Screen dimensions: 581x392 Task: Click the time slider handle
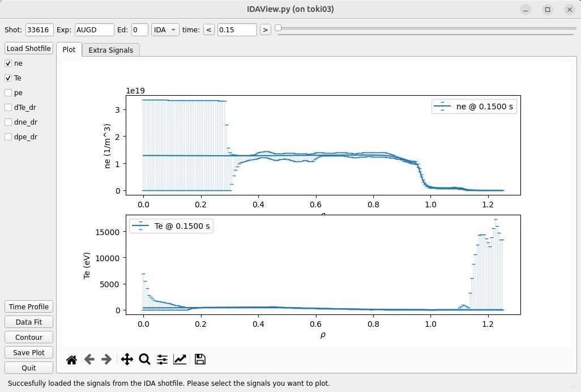[278, 28]
